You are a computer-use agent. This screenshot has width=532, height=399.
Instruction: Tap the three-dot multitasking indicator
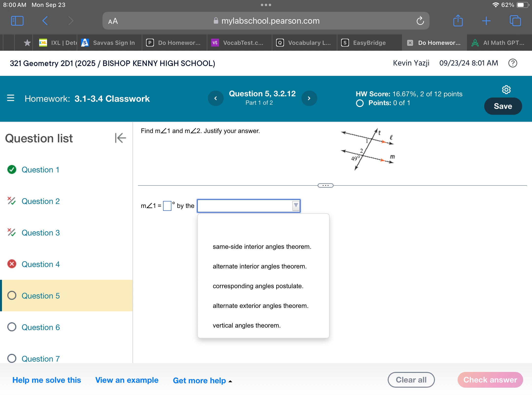[266, 5]
